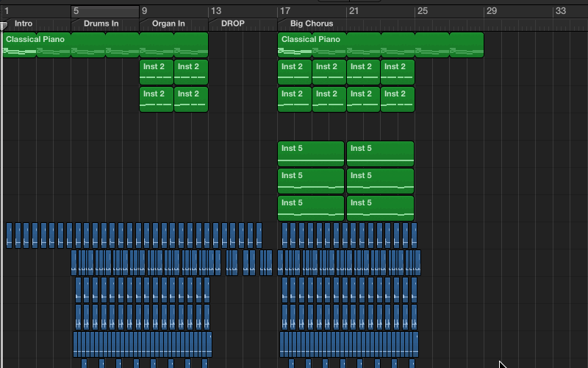Viewport: 588px width, 368px height.
Task: Select the lower-track Inst 2 region at bar 17
Action: click(295, 99)
